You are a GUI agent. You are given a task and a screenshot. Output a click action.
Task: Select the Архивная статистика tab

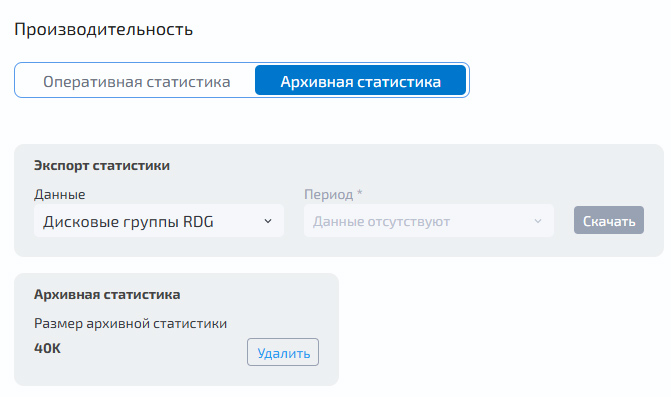point(360,81)
